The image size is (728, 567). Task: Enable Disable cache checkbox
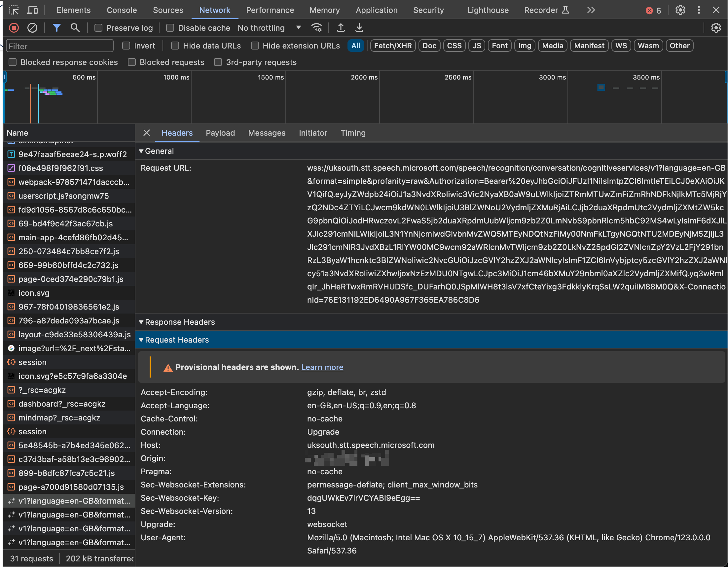(x=170, y=28)
